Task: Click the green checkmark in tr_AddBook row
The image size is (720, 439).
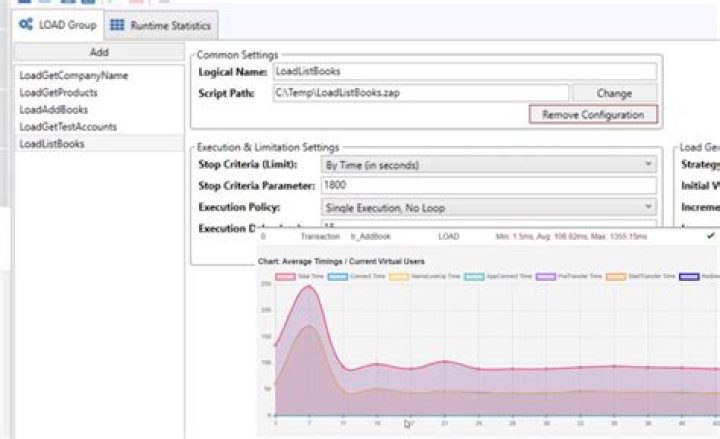Action: pos(711,236)
